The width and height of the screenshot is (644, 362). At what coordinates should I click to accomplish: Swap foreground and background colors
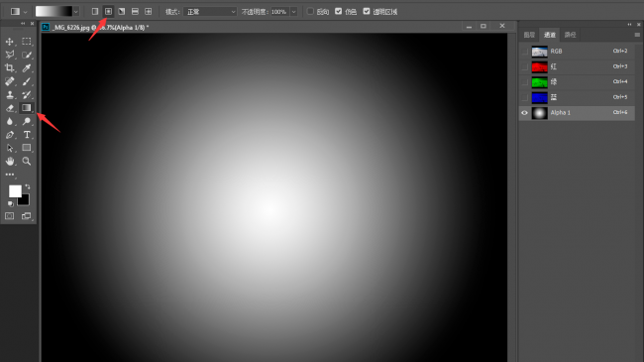[x=28, y=186]
